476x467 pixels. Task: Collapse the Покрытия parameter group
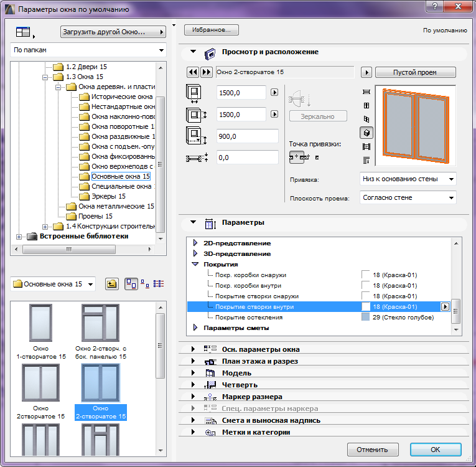point(195,264)
